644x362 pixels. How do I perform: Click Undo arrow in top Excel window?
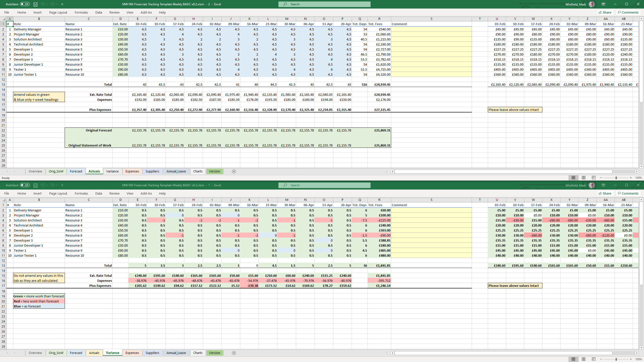43,4
